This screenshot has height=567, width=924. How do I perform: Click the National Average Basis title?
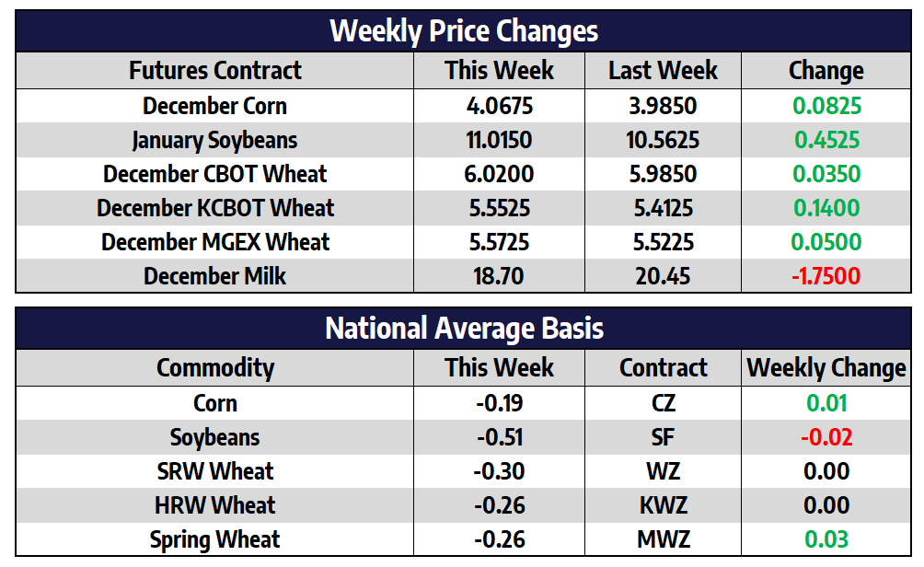click(463, 329)
